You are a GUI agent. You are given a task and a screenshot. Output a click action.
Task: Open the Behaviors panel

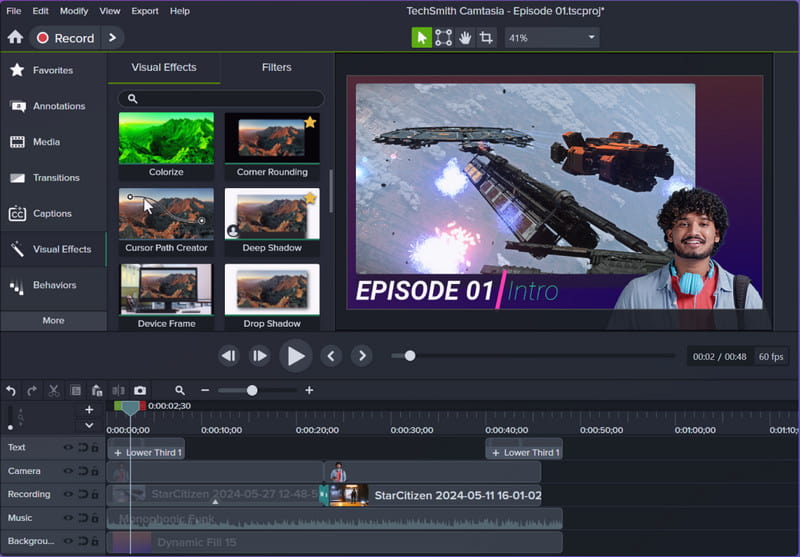pyautogui.click(x=53, y=285)
